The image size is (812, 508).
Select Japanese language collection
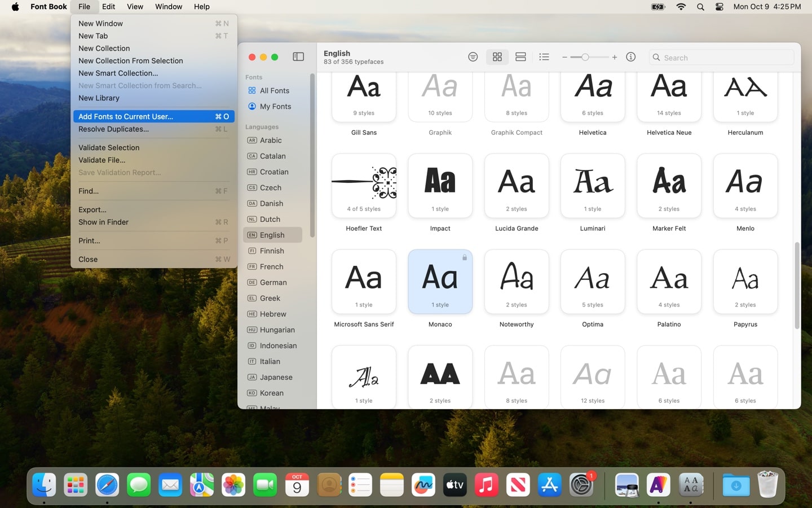point(273,377)
